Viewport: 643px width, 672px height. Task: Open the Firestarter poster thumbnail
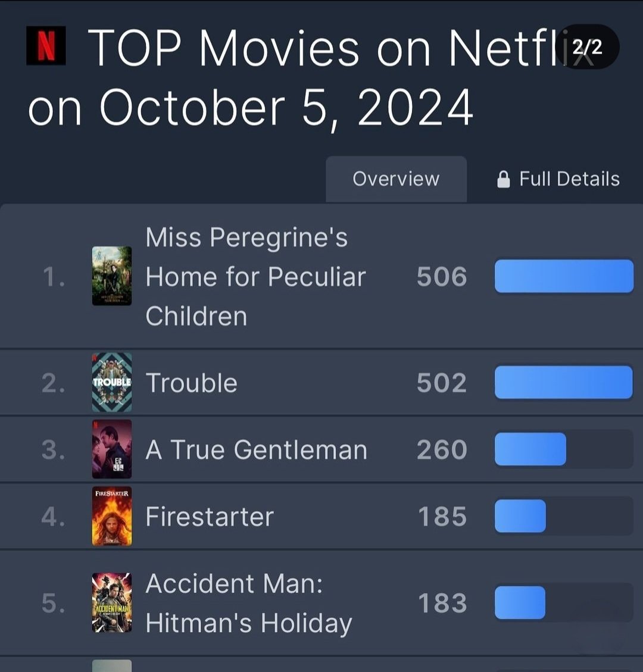click(112, 517)
